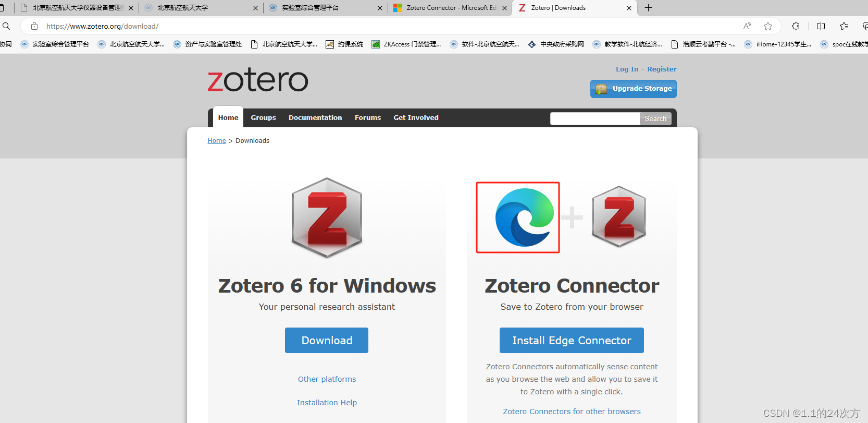Click the site info lock icon
The image size is (868, 423).
point(34,26)
